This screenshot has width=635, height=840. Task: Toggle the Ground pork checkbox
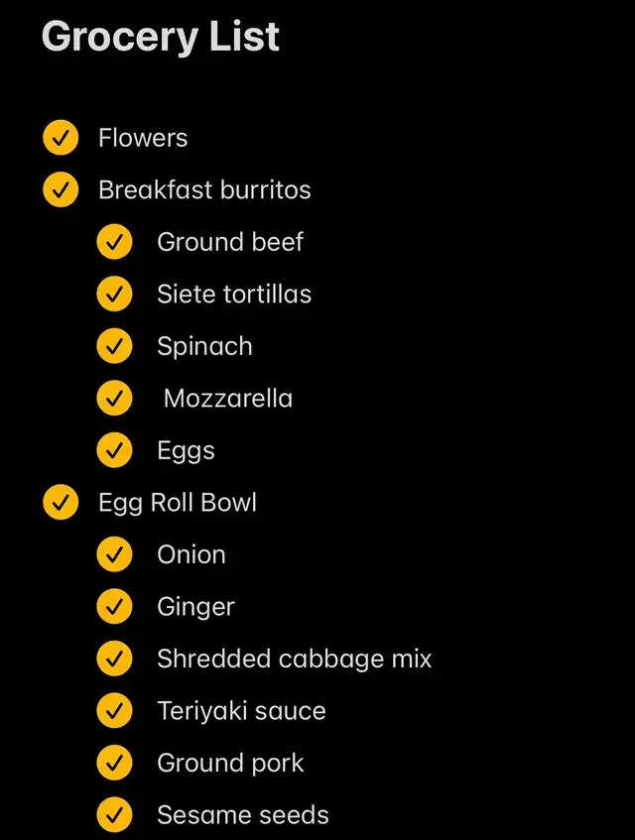click(x=115, y=763)
